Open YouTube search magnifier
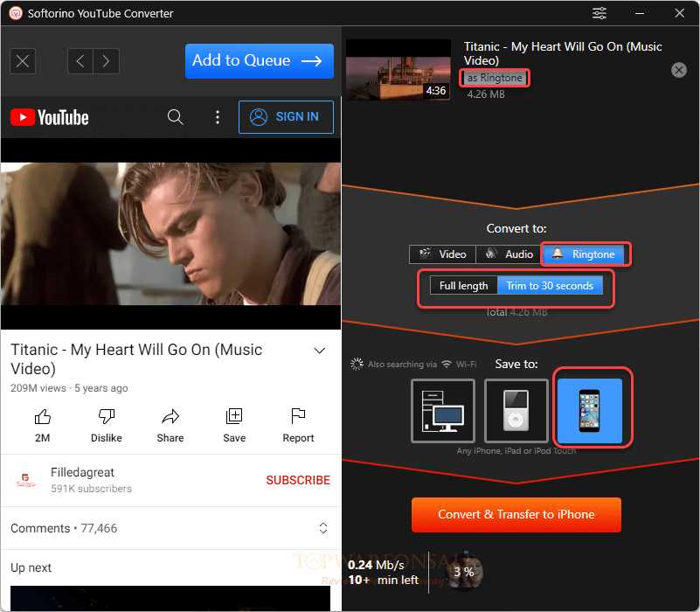This screenshot has height=612, width=700. [x=175, y=117]
